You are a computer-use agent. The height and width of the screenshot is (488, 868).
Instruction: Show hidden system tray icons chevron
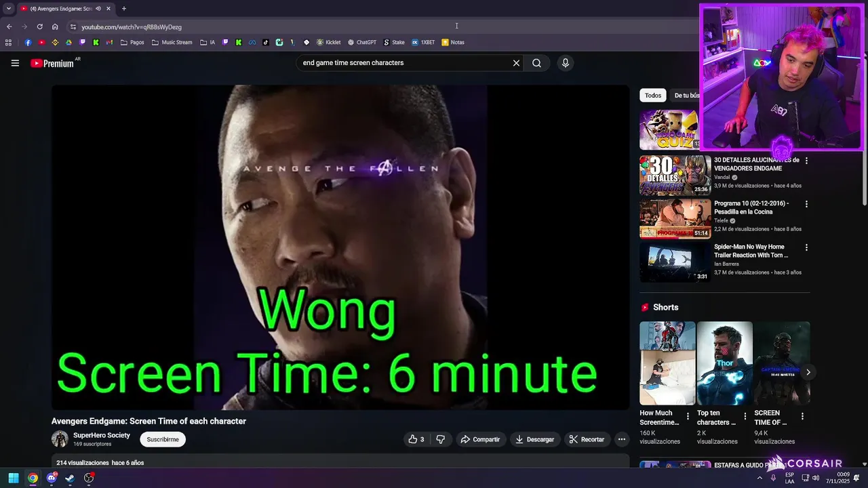coord(759,478)
